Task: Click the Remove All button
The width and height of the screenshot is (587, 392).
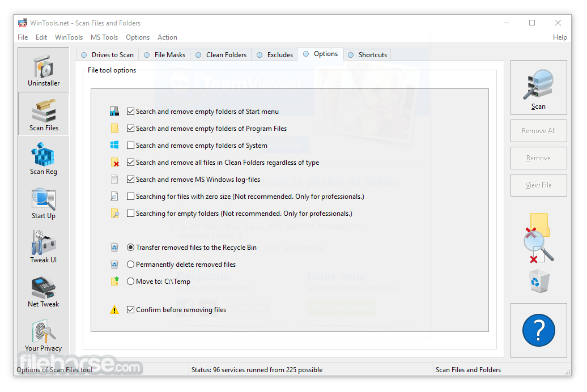Action: tap(538, 131)
